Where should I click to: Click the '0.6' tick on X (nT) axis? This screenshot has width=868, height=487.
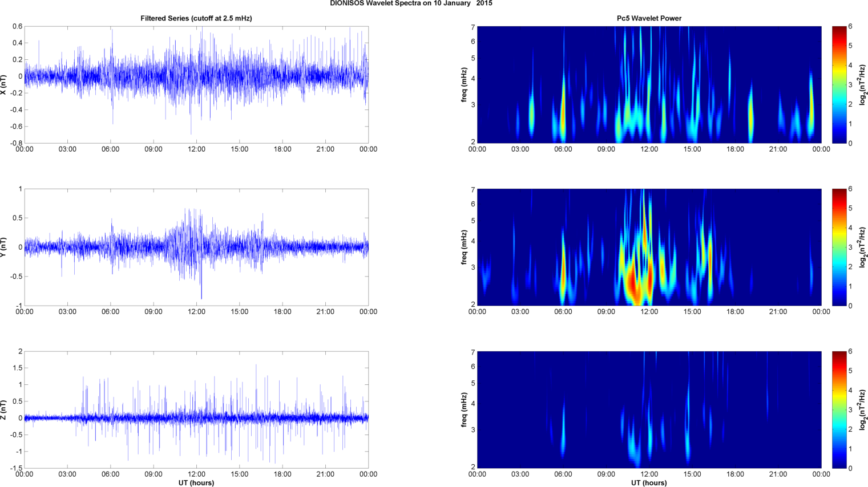coord(17,26)
